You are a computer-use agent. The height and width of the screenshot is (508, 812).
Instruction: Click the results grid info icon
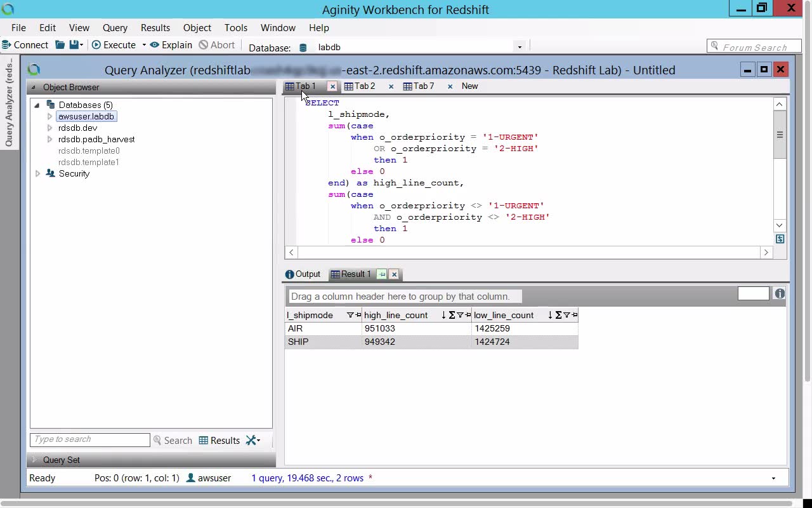click(780, 293)
